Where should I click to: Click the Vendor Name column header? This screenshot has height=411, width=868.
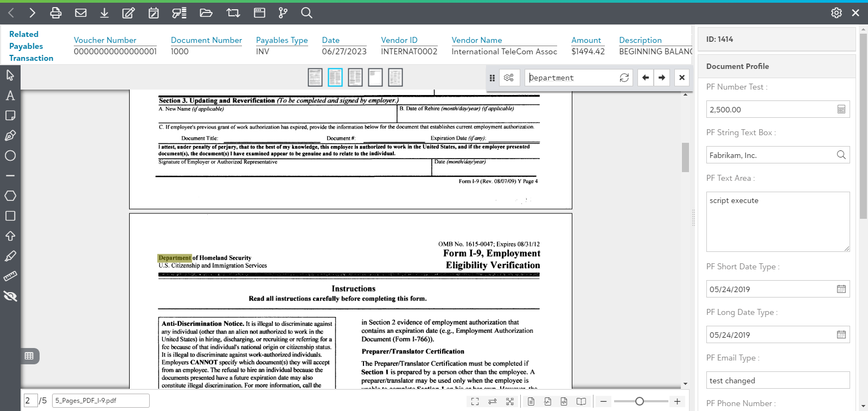click(476, 40)
